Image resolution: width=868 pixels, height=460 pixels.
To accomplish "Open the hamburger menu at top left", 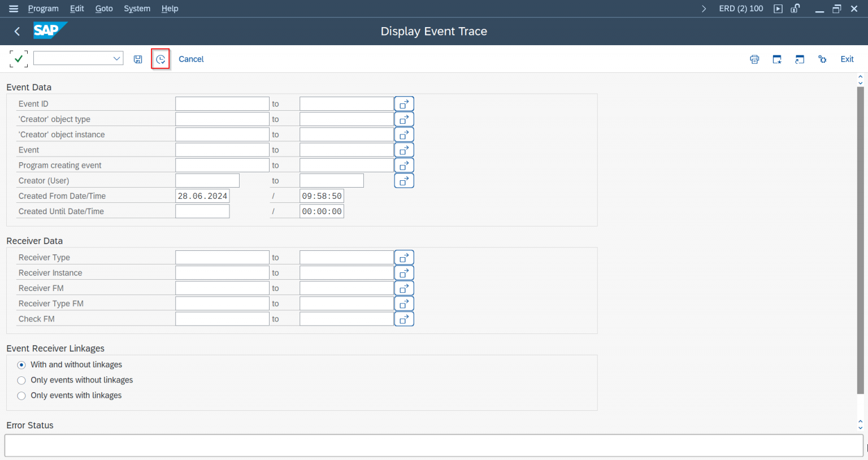I will (14, 8).
